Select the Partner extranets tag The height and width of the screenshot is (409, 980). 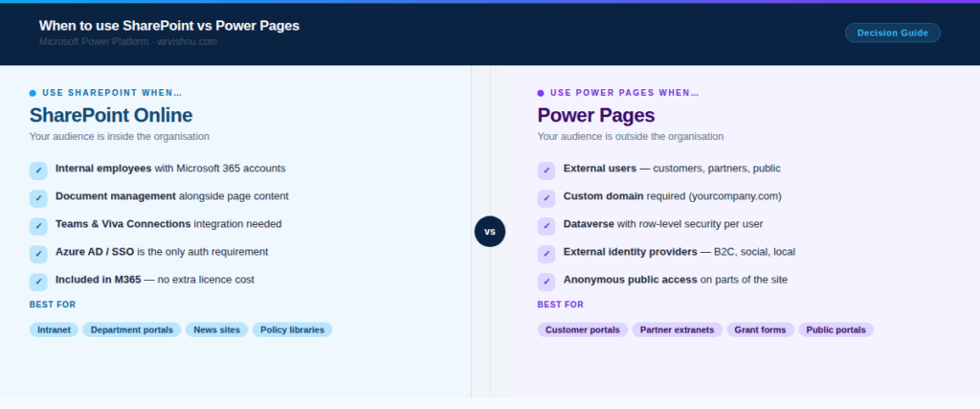pyautogui.click(x=677, y=329)
